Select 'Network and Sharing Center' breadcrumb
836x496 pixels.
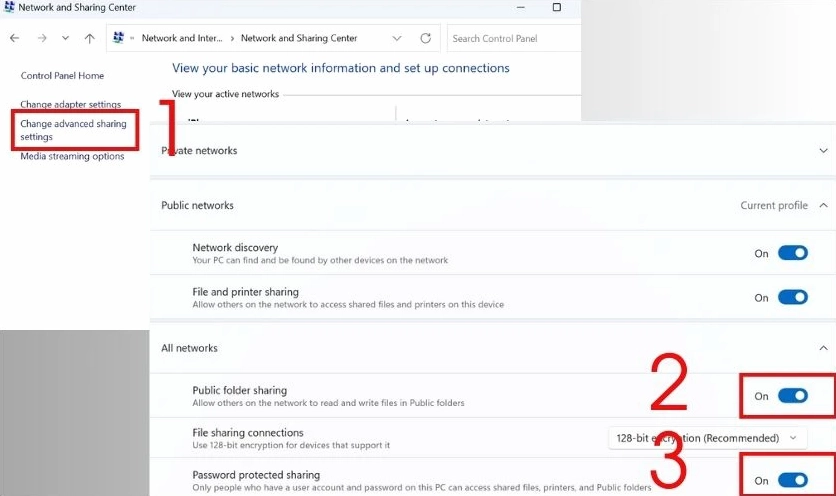coord(299,38)
